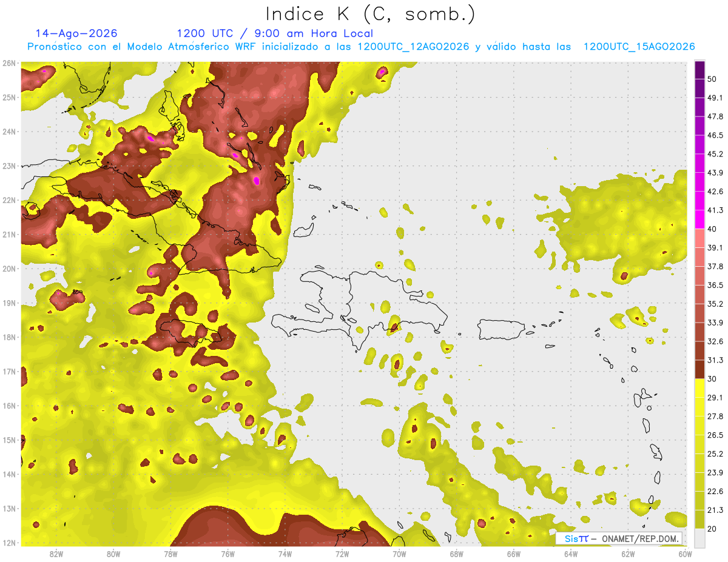This screenshot has height=562, width=728.
Task: Click colorbar value '47.8'
Action: click(715, 116)
